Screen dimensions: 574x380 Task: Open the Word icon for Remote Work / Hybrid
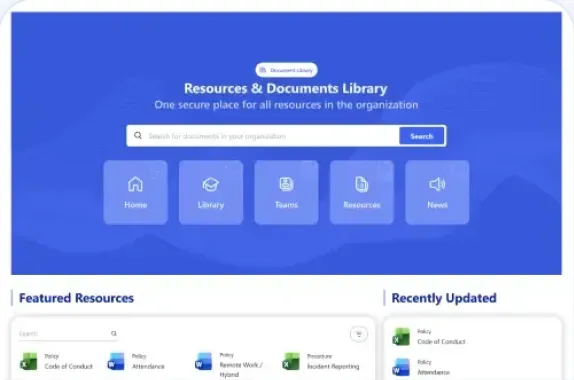click(x=203, y=361)
